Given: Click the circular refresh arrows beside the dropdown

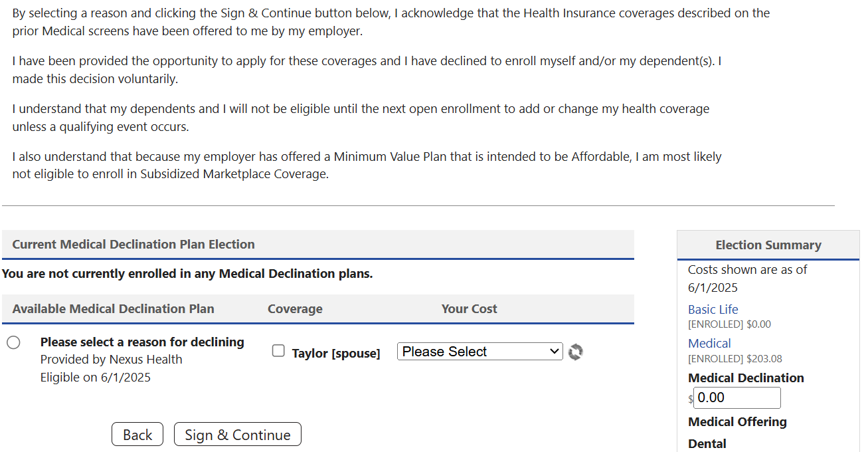Looking at the screenshot, I should click(x=575, y=352).
